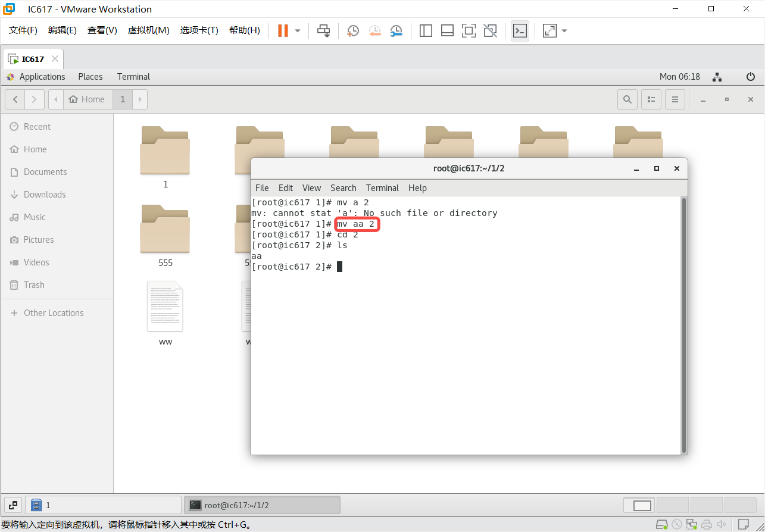This screenshot has height=532, width=765.
Task: Click the terminal window vertical scrollbar
Action: [x=684, y=325]
